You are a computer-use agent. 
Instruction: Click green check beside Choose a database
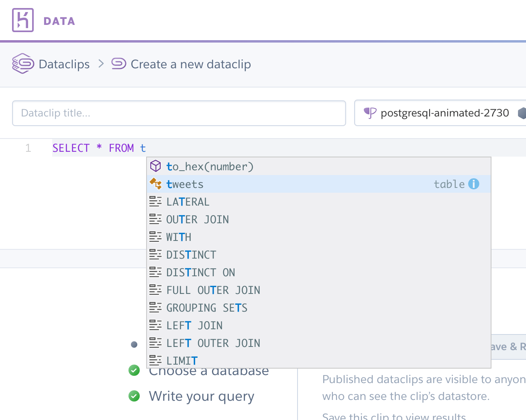134,370
